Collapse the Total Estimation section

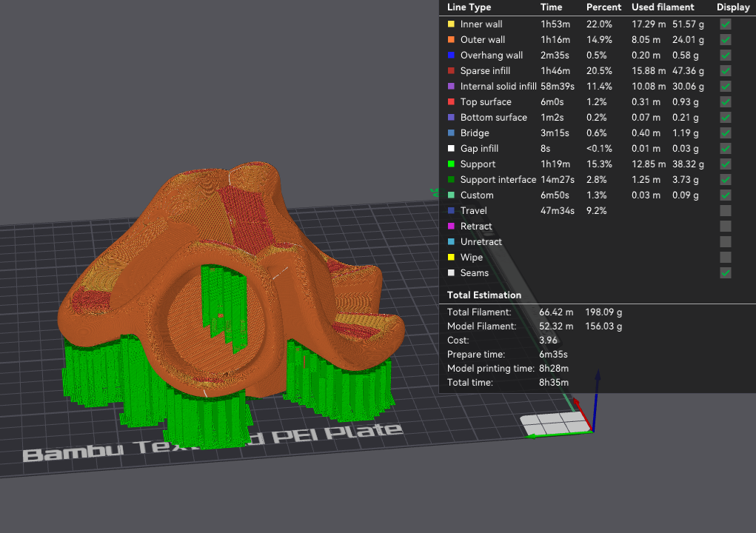(484, 295)
